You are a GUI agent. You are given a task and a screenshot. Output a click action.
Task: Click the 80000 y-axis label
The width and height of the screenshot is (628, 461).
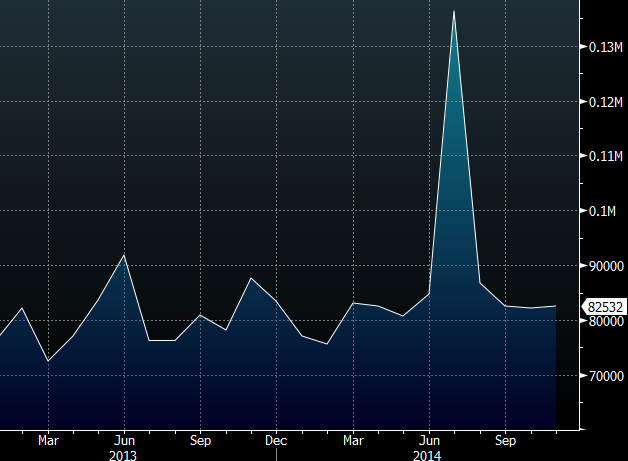[x=606, y=321]
